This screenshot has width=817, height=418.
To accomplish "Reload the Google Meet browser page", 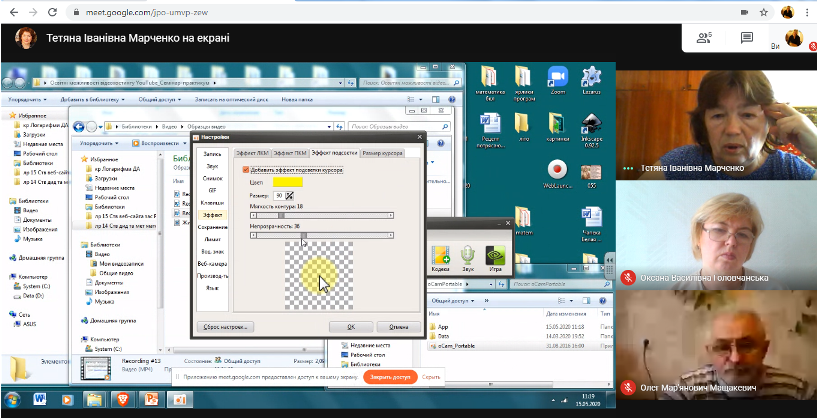I will click(x=52, y=12).
